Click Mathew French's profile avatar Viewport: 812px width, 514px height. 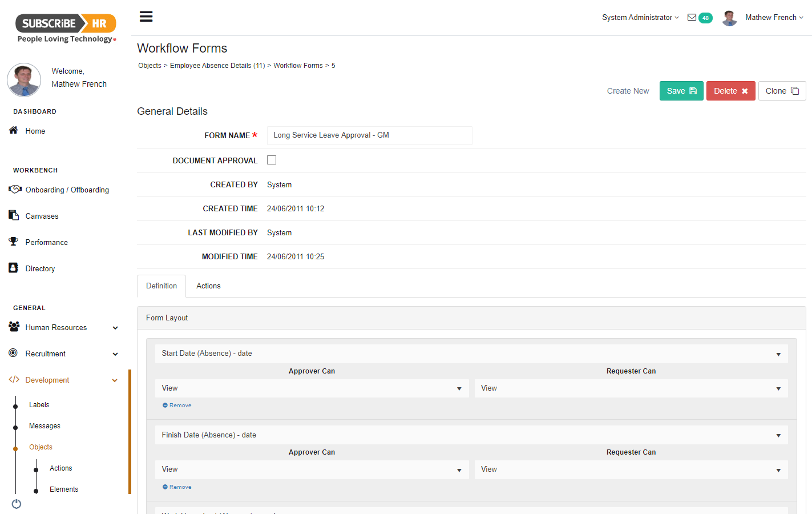(x=729, y=18)
